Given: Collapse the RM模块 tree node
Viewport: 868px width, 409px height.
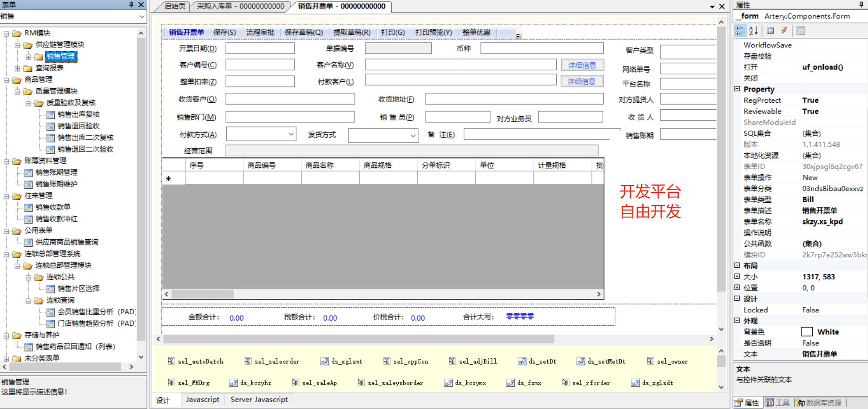Looking at the screenshot, I should click(7, 33).
